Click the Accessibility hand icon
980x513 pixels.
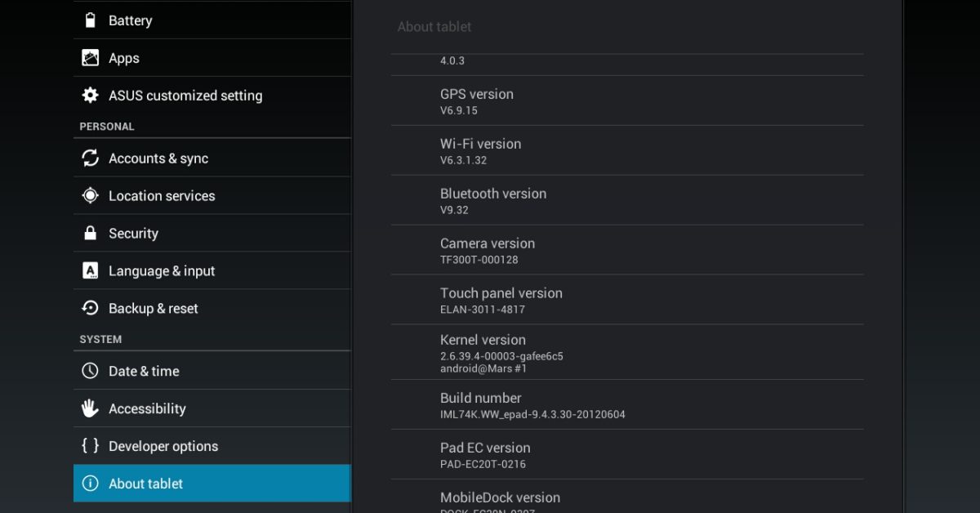(x=90, y=408)
